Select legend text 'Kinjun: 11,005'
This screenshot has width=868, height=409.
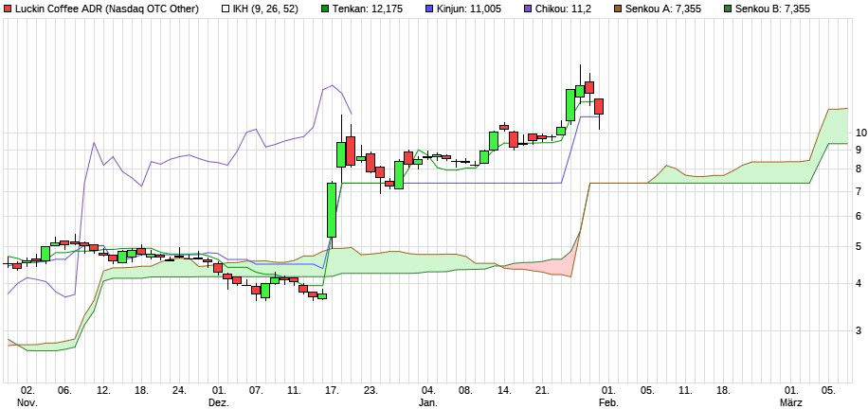[x=468, y=9]
